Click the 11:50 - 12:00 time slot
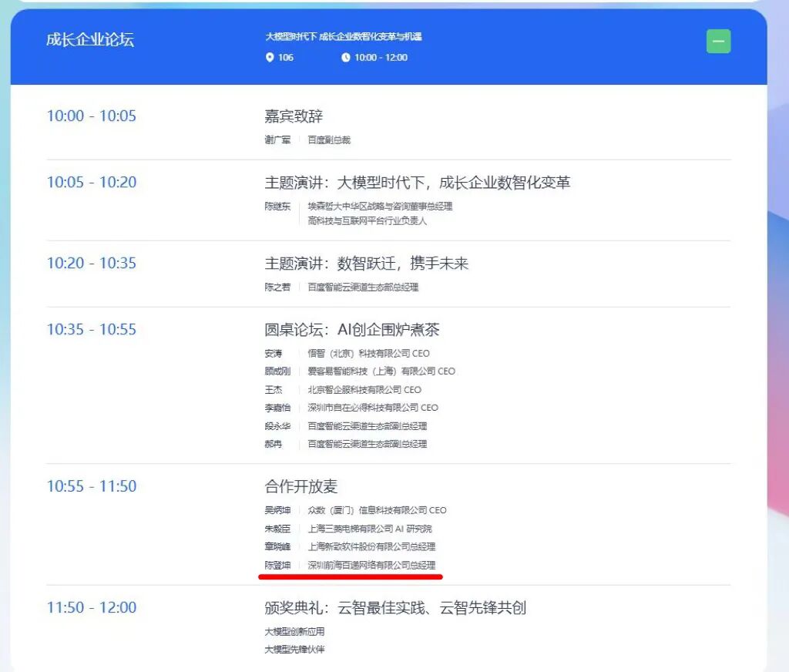The image size is (789, 672). click(92, 607)
